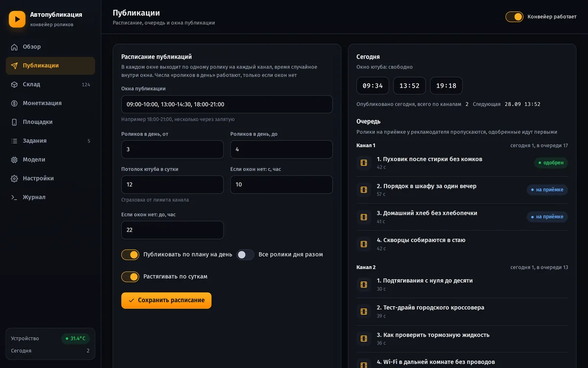
Task: Click the Если окон нет: до, час field
Action: click(172, 230)
